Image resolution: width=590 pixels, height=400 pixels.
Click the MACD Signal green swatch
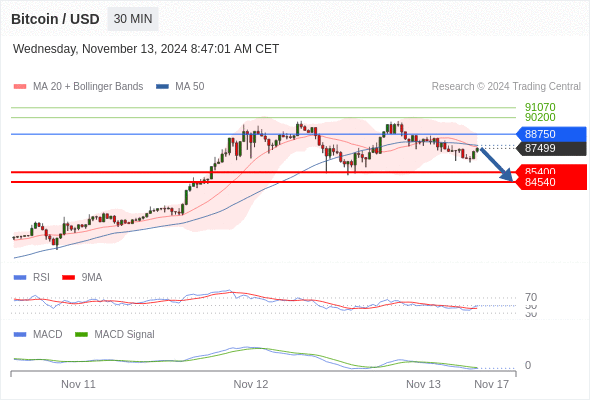81,334
